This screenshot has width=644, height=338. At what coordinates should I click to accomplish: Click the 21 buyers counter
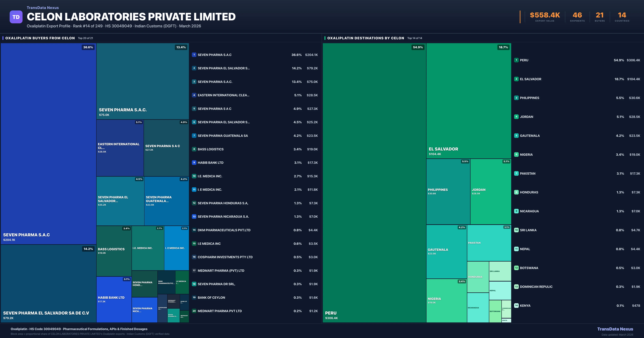[599, 15]
